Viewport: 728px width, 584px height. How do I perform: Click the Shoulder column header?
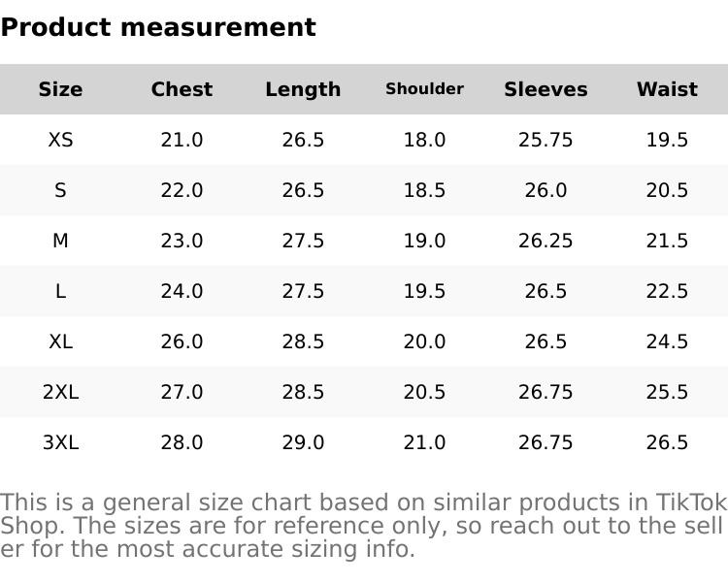[424, 89]
